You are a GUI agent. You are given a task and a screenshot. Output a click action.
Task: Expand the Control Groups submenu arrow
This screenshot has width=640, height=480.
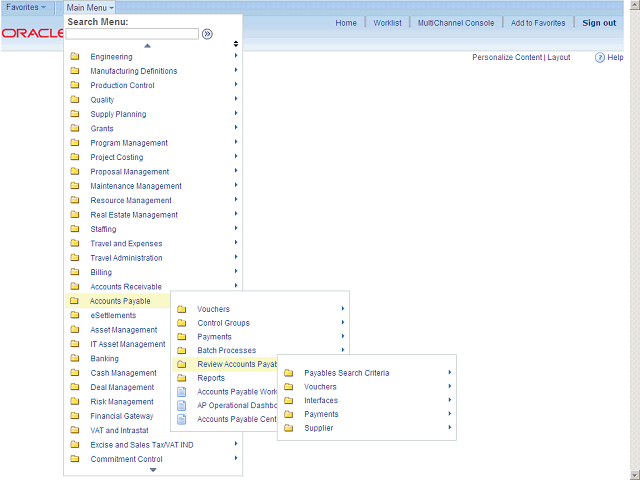343,323
